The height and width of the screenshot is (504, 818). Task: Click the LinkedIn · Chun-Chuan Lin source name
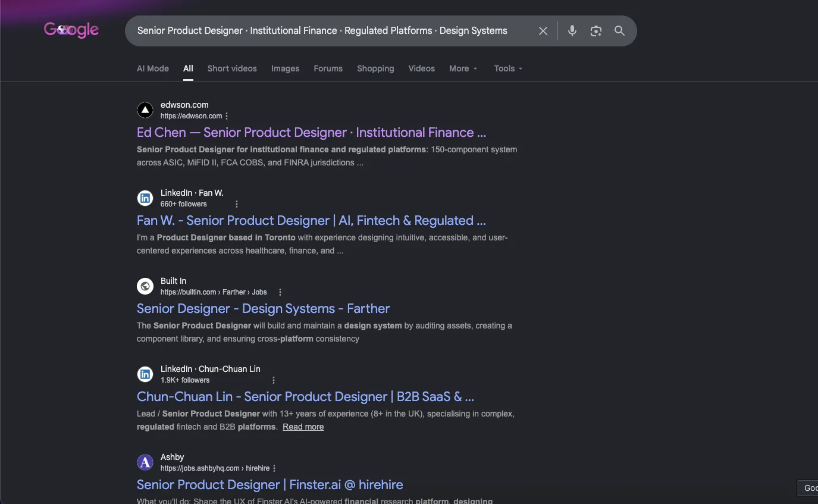click(x=211, y=369)
